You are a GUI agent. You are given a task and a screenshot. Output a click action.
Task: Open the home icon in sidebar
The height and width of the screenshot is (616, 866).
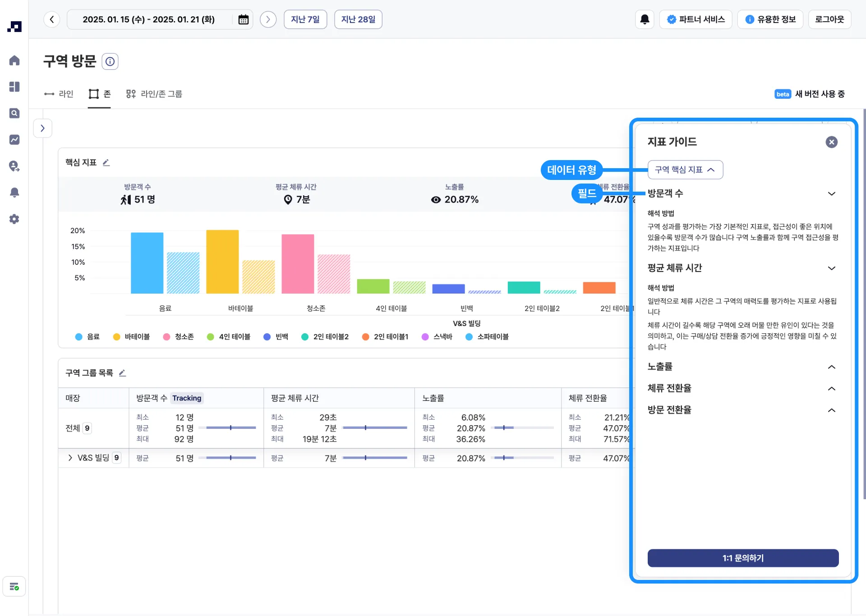(14, 60)
